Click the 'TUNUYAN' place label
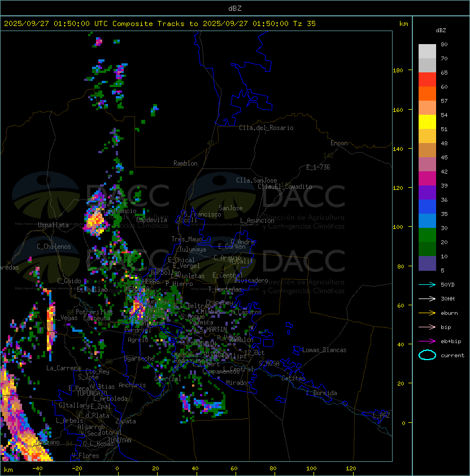The width and height of the screenshot is (470, 476). 119,440
